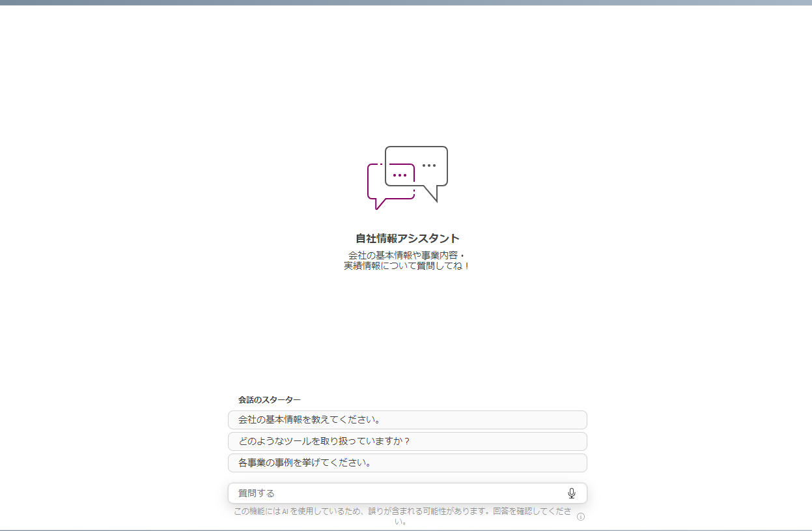Click subtitle line "会社の基本情報や事業内容・"

point(407,255)
